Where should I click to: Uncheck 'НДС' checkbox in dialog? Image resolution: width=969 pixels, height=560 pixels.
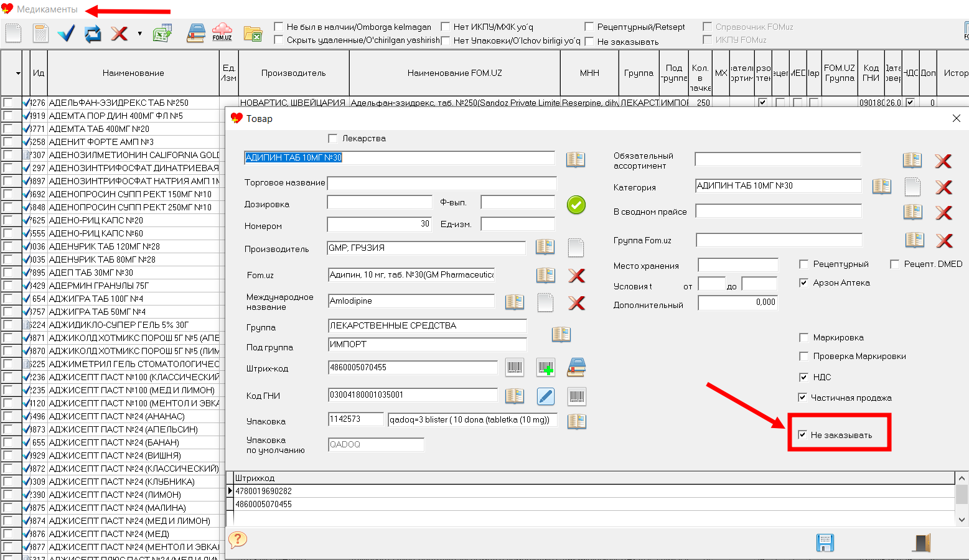coord(803,377)
